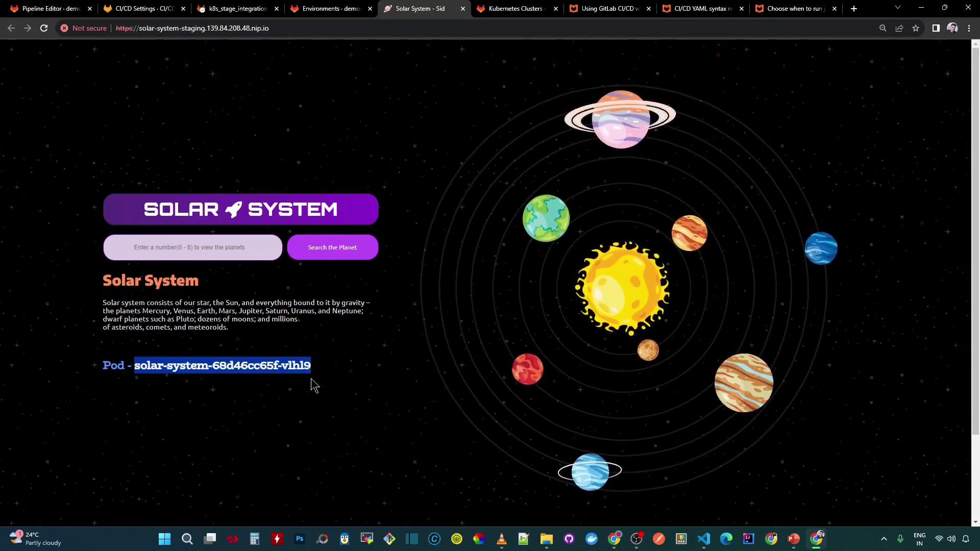
Task: Click the planet number input field
Action: (192, 247)
